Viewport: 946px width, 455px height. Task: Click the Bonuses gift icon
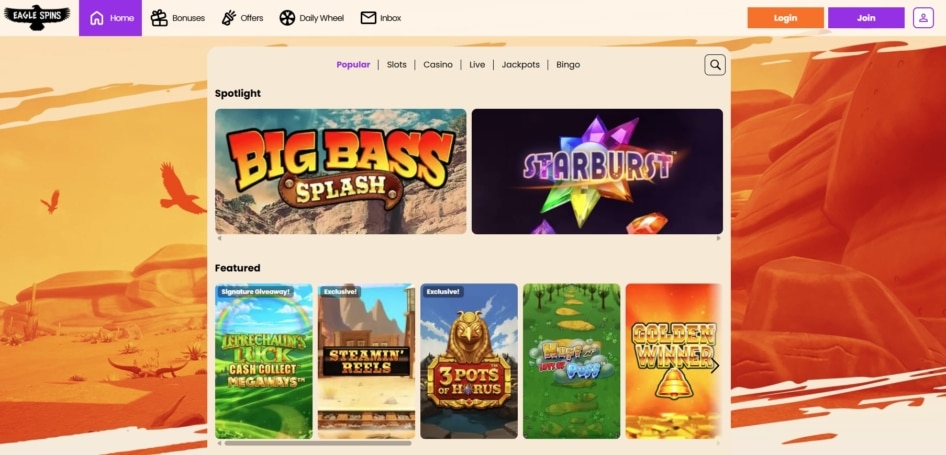point(159,18)
